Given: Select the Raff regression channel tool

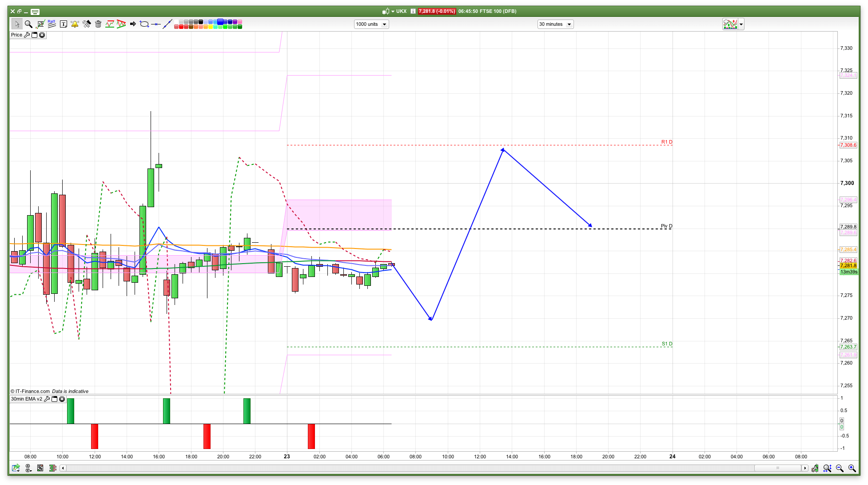Looking at the screenshot, I should click(52, 24).
